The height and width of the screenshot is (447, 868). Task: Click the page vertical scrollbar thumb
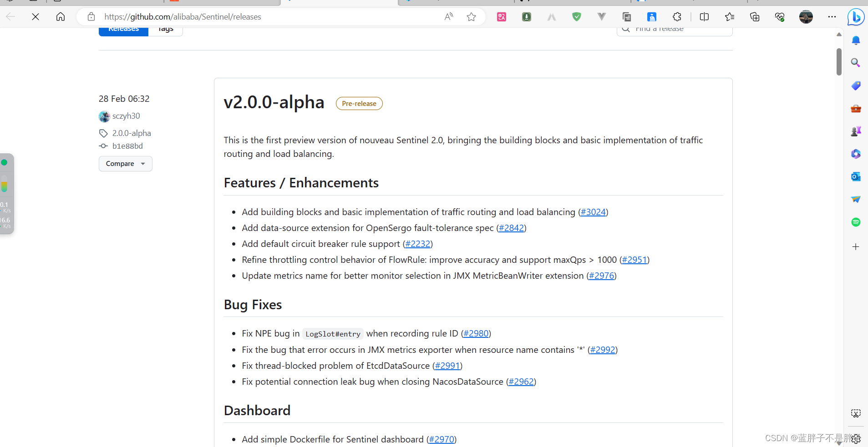coord(839,61)
